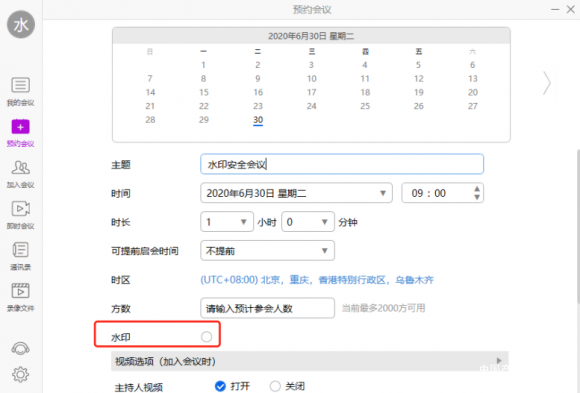Viewport: 580px width, 393px height.
Task: Click the 主题 topic input field
Action: (342, 164)
